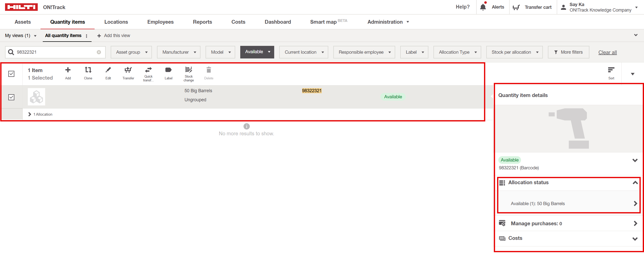The image size is (644, 257).
Task: Open the Reports tab
Action: pyautogui.click(x=202, y=22)
